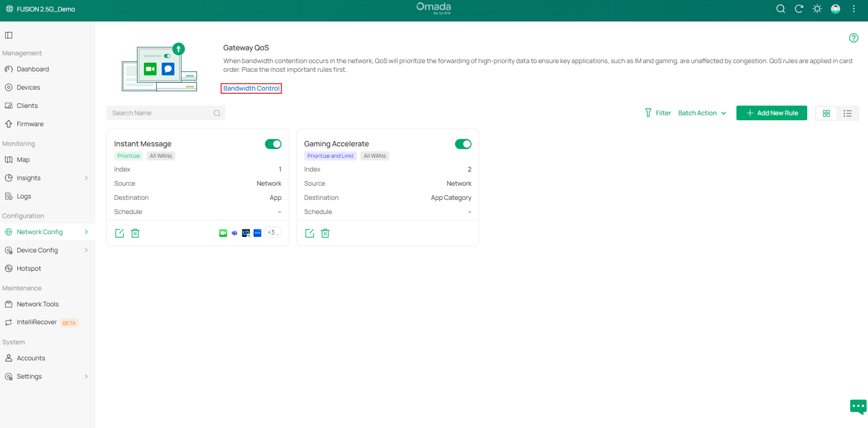Click the FUSION 2.5G_Demo site name
Screen dimensions: 868x428
coord(46,9)
